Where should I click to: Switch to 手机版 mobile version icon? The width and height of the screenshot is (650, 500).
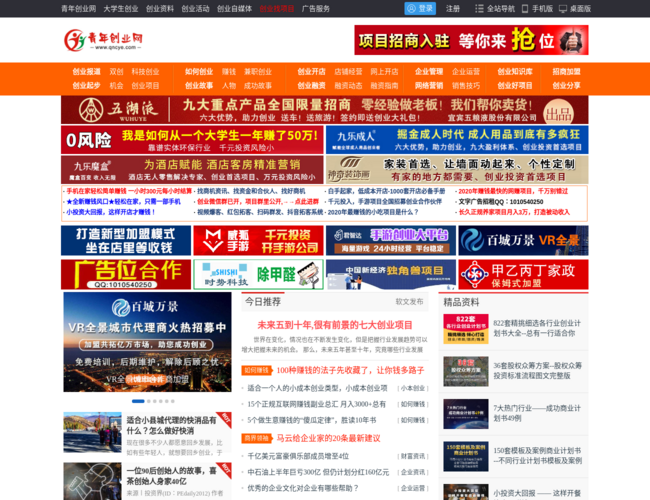point(525,8)
